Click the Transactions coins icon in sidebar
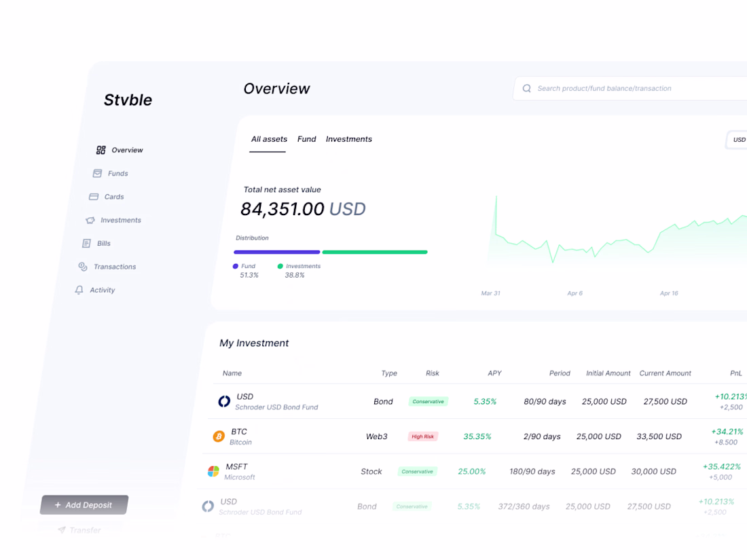 coord(83,267)
